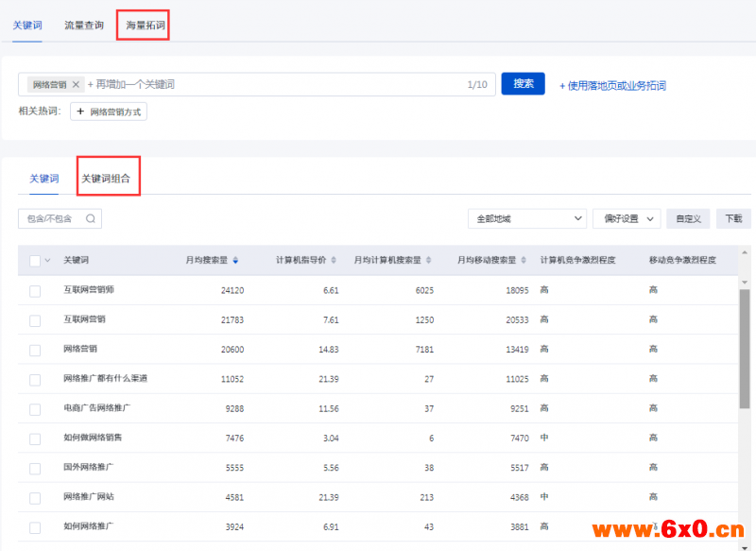Image resolution: width=756 pixels, height=551 pixels.
Task: Check the 网络推广网站 row checkbox
Action: point(35,498)
